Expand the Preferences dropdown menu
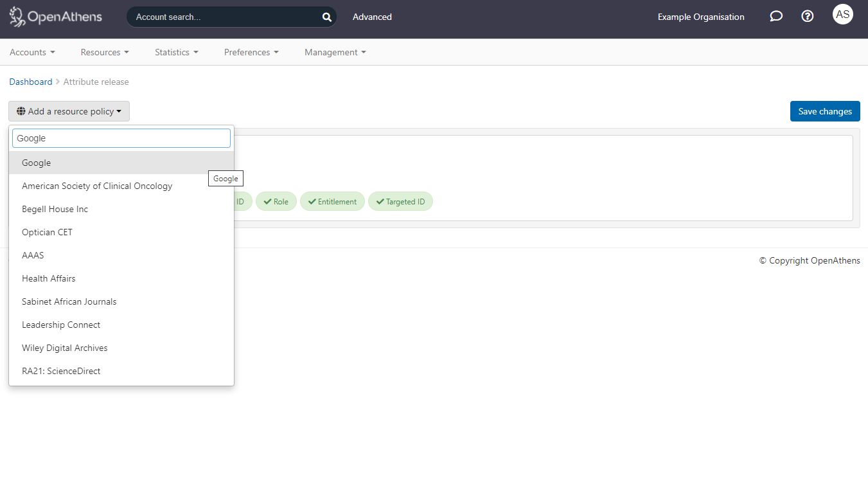 [251, 52]
